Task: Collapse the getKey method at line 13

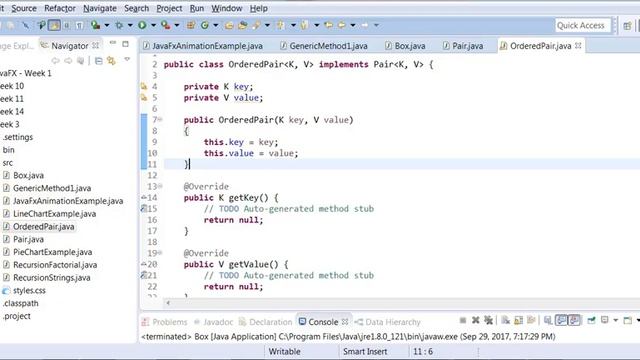Action: [160, 186]
